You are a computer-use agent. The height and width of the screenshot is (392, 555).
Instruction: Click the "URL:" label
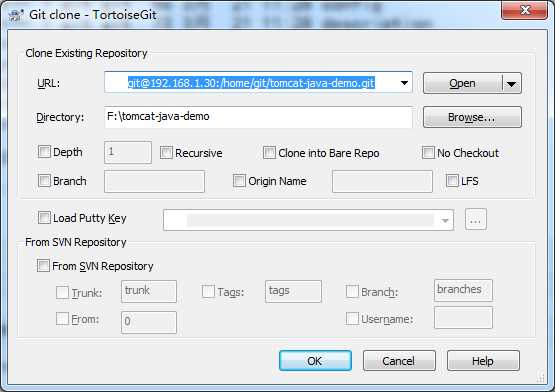click(48, 83)
